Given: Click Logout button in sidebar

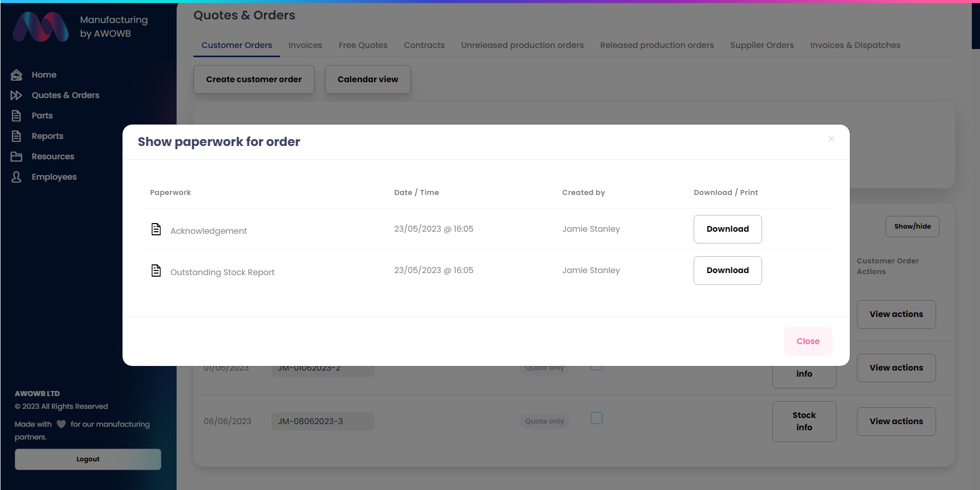Looking at the screenshot, I should [88, 459].
